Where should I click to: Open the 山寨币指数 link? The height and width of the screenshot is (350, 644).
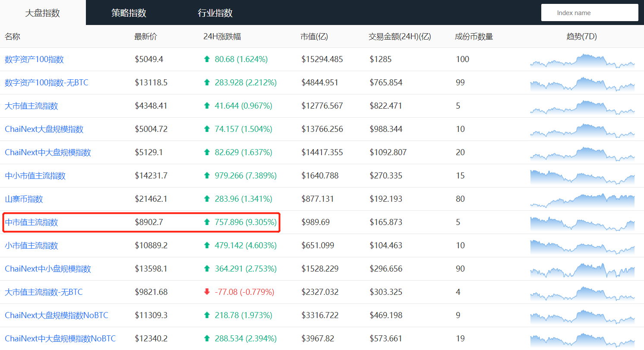[x=24, y=199]
